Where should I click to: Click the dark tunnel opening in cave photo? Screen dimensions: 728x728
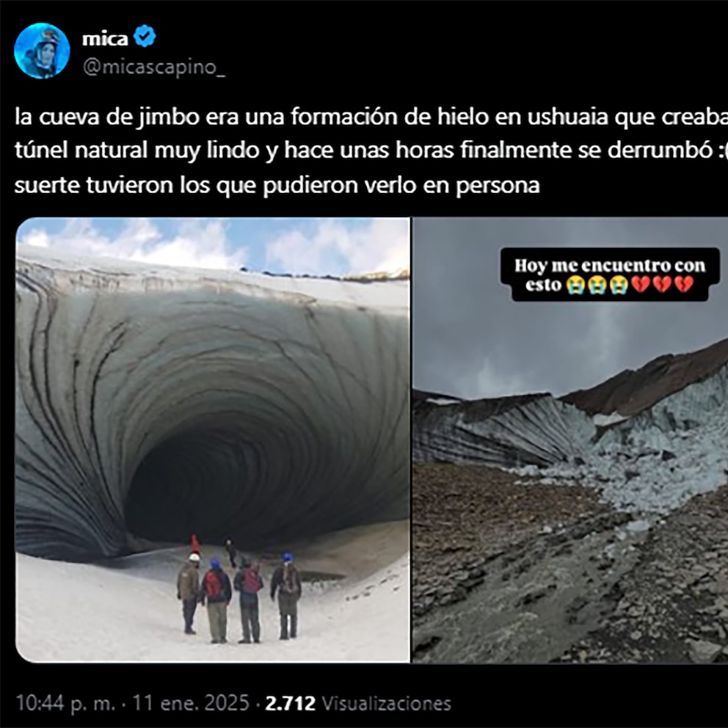click(195, 487)
